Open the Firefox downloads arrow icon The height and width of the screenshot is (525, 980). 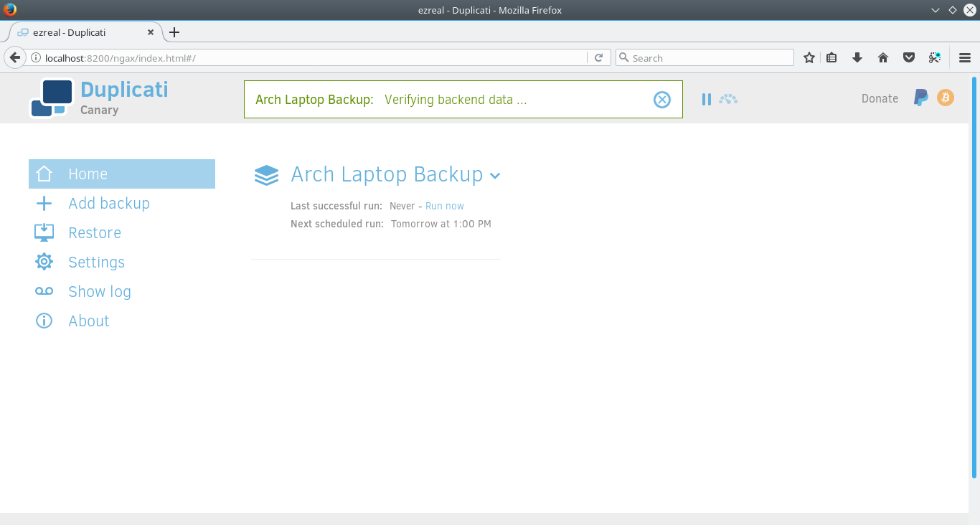pyautogui.click(x=857, y=57)
